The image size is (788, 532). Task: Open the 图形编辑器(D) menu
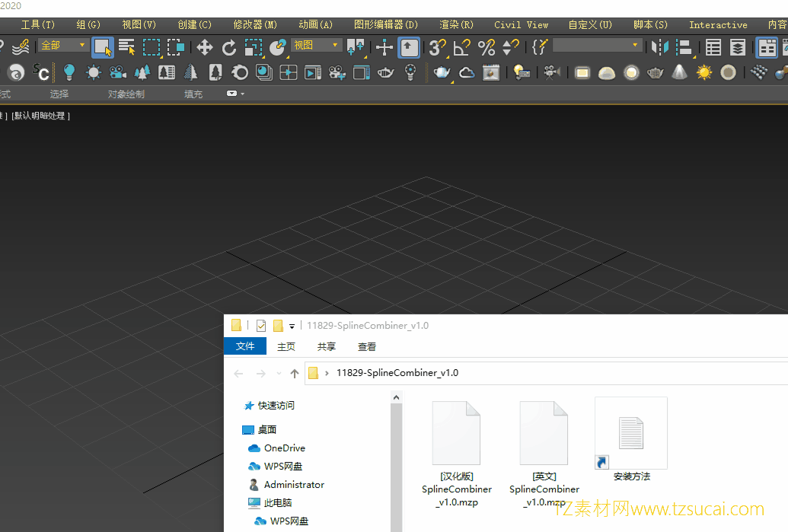click(x=386, y=24)
